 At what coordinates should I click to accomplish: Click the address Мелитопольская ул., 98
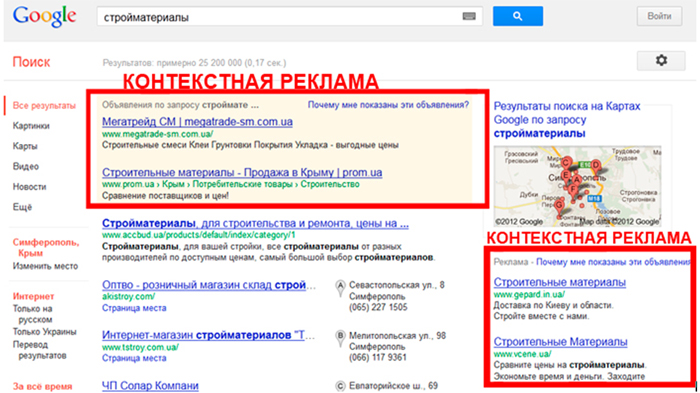397,335
